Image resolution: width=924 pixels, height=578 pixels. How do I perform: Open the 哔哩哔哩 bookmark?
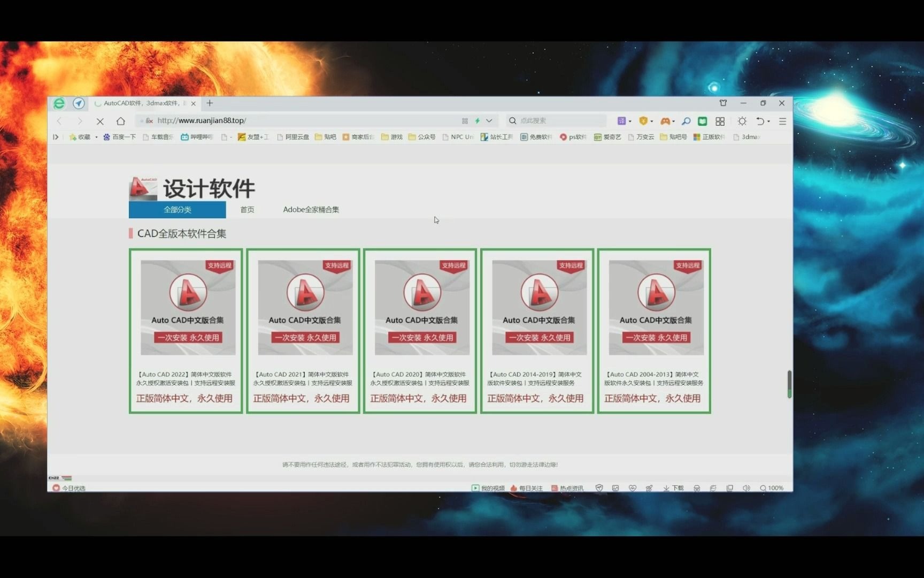pyautogui.click(x=197, y=137)
